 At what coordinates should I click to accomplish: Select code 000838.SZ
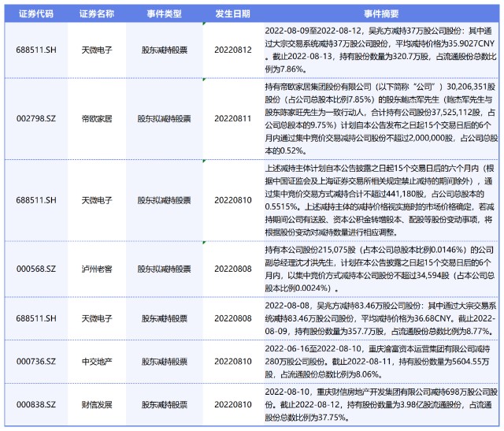(36, 405)
